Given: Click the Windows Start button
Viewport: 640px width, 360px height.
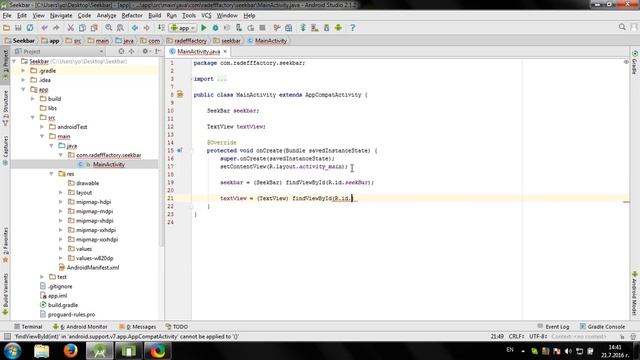Looking at the screenshot, I should point(13,351).
